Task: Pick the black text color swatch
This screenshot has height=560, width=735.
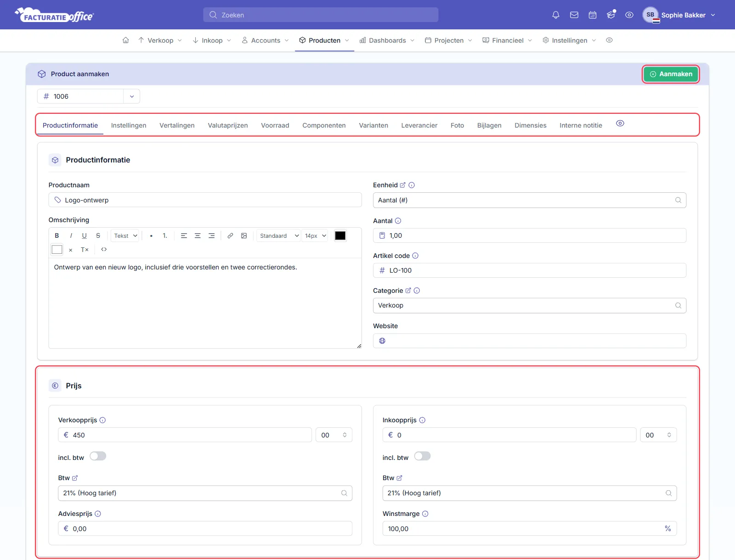Action: click(x=340, y=235)
